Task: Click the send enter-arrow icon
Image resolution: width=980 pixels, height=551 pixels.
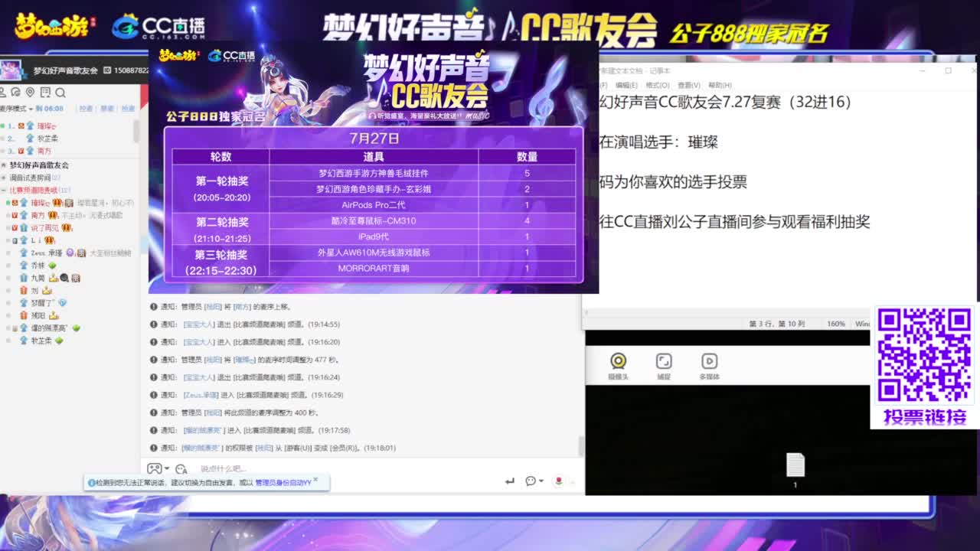Action: tap(510, 481)
